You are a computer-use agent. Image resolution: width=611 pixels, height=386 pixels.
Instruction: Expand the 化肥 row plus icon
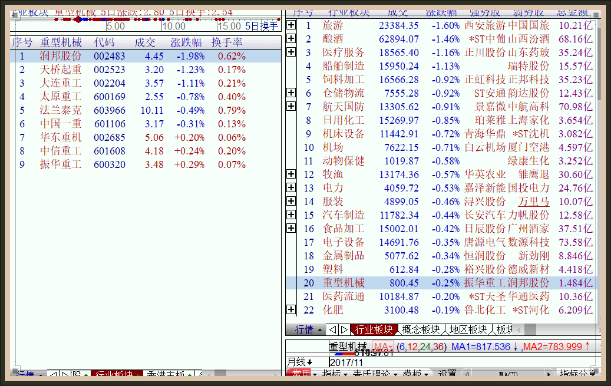291,309
